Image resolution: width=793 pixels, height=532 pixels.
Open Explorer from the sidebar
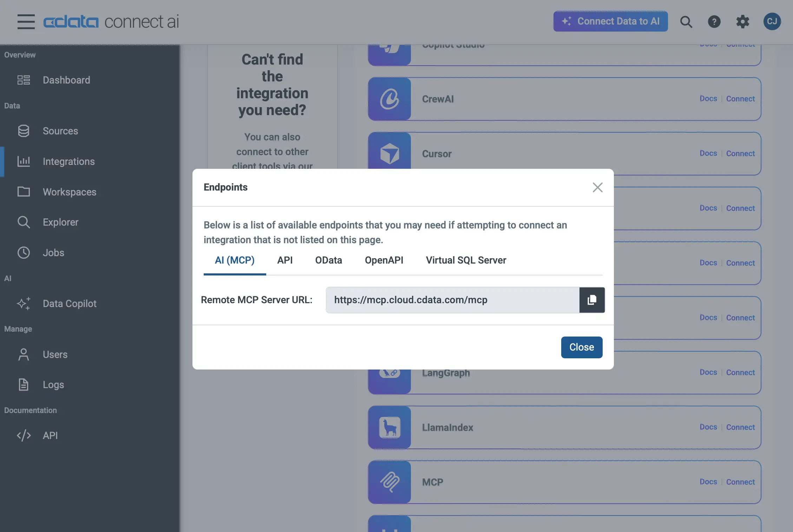[x=60, y=222]
